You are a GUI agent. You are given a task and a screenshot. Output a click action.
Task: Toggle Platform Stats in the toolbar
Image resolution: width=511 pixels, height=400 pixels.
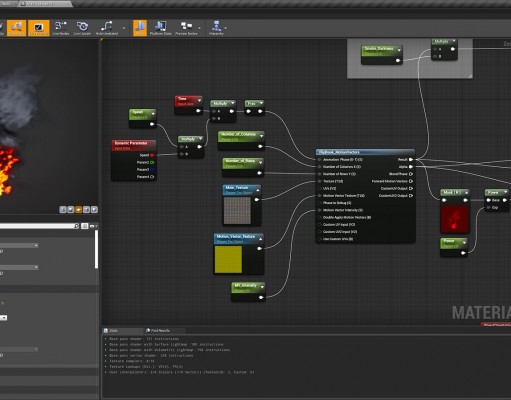tap(160, 28)
